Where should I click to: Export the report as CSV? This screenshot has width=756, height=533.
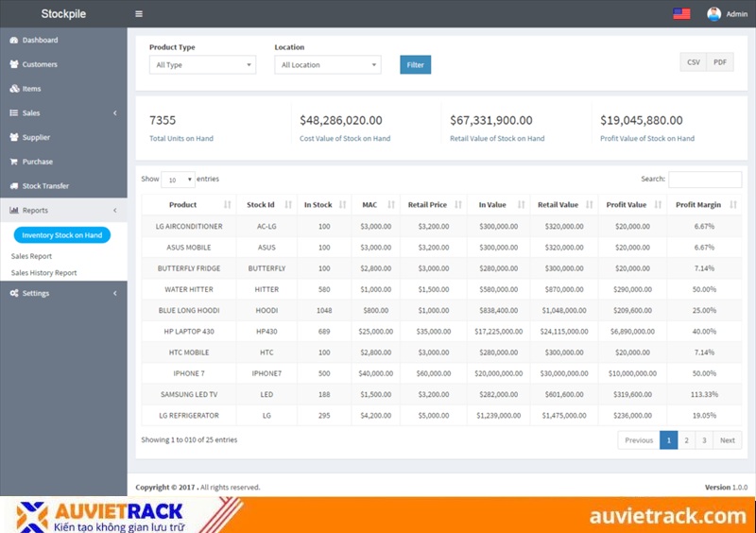point(694,61)
